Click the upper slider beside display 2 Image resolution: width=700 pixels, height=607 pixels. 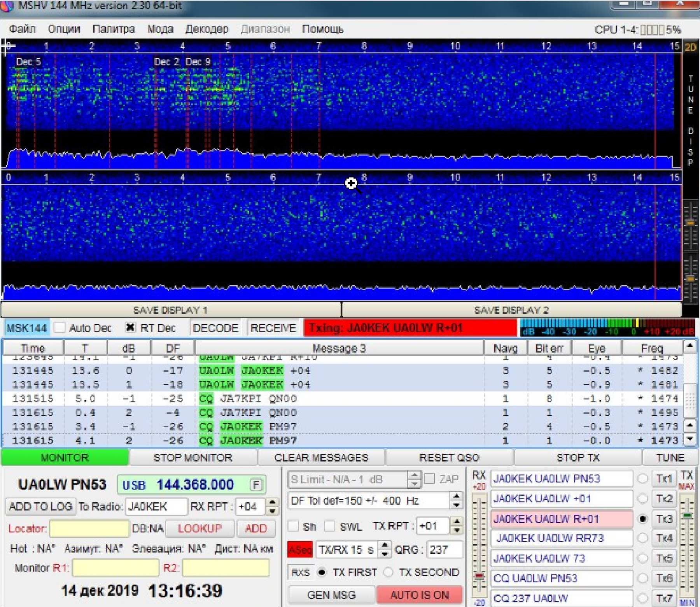[x=690, y=223]
